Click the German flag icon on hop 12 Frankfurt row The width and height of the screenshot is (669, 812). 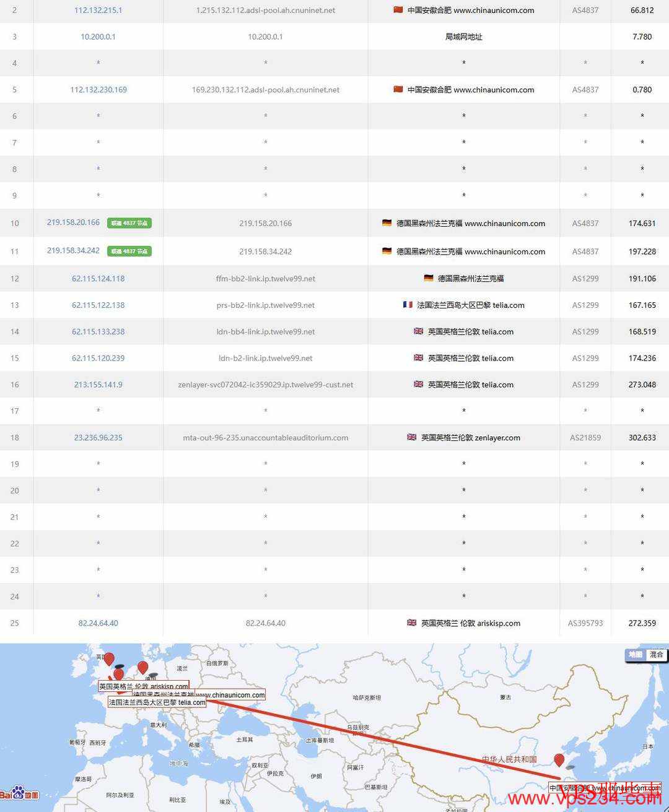pyautogui.click(x=429, y=278)
